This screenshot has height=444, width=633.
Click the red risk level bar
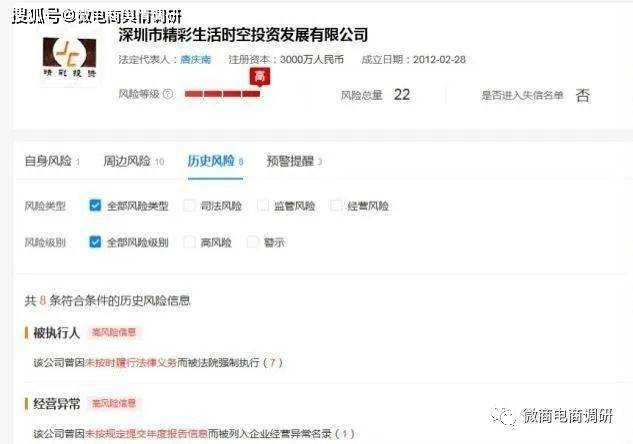222,94
